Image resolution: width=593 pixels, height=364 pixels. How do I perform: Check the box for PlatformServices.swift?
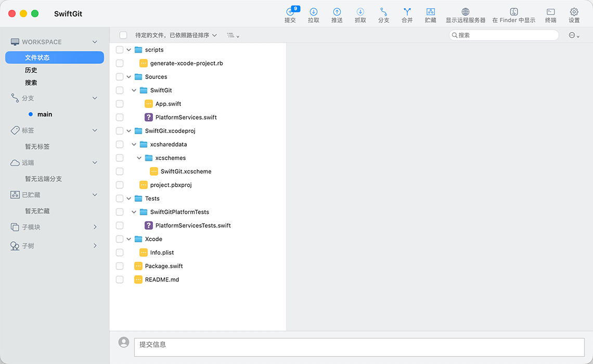pyautogui.click(x=120, y=117)
